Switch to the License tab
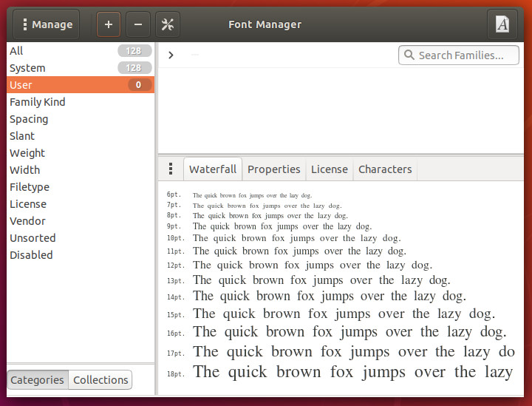The width and height of the screenshot is (532, 406). coord(329,169)
